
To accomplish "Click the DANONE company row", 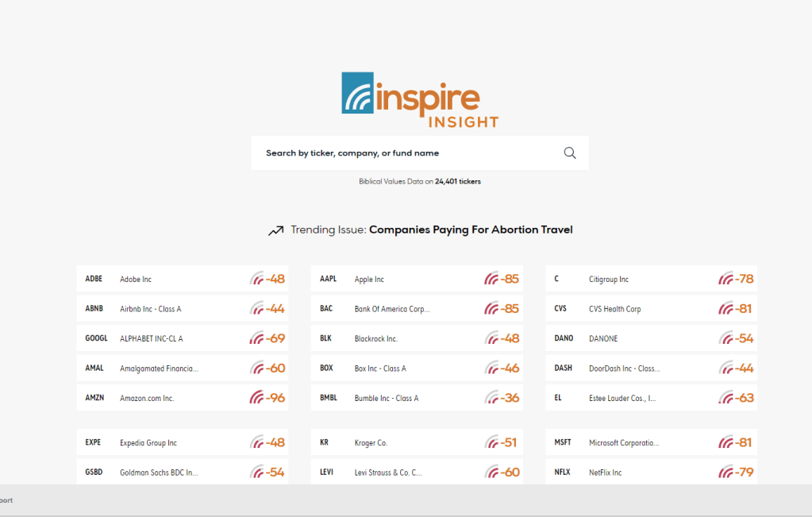I will coord(603,338).
